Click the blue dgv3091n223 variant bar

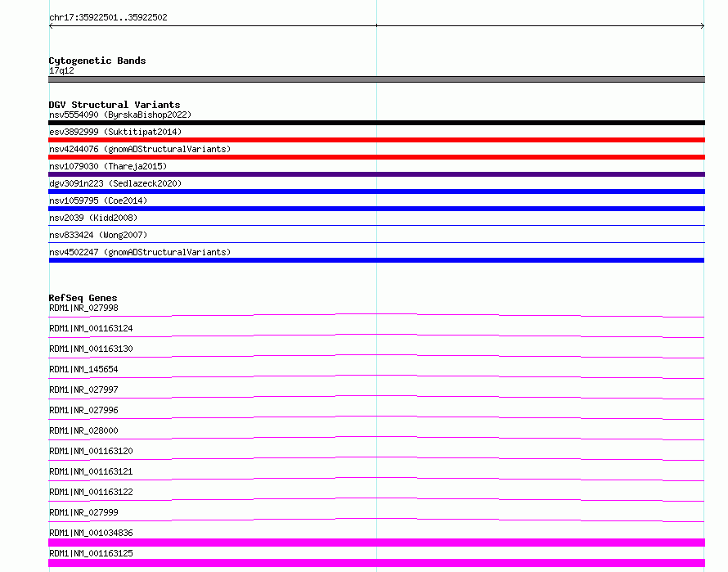coord(376,191)
